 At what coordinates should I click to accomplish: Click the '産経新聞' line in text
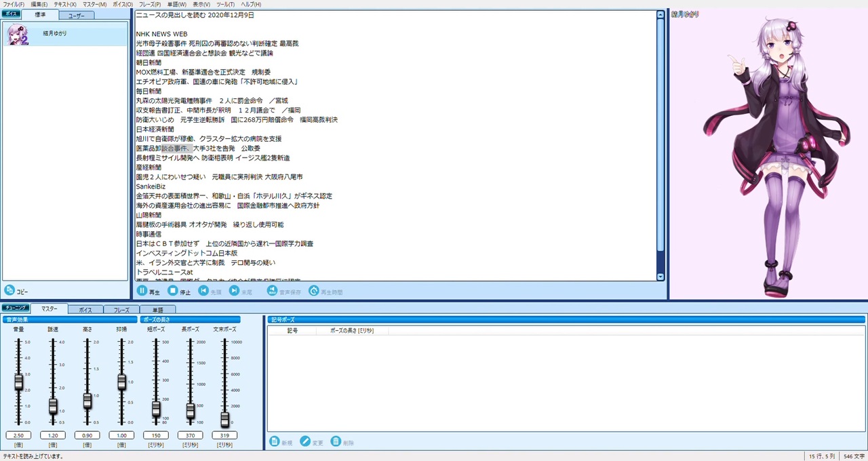click(149, 167)
